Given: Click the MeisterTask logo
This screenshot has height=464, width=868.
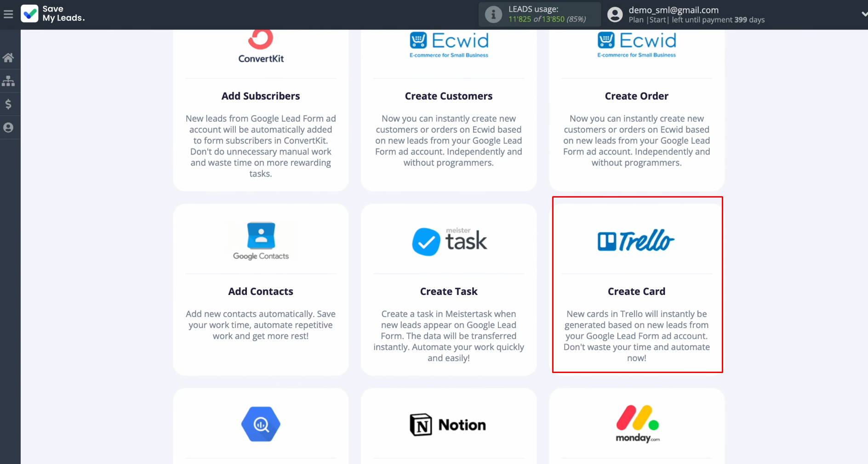Looking at the screenshot, I should coord(449,241).
